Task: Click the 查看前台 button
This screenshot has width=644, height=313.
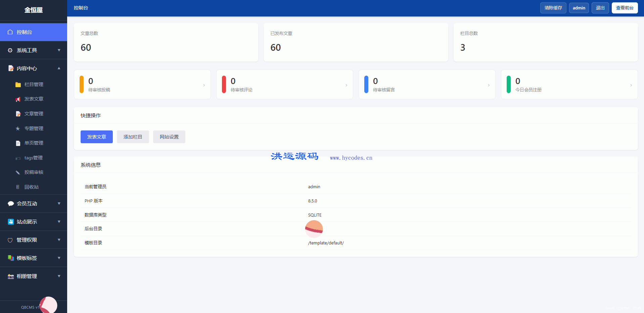Action: (625, 8)
